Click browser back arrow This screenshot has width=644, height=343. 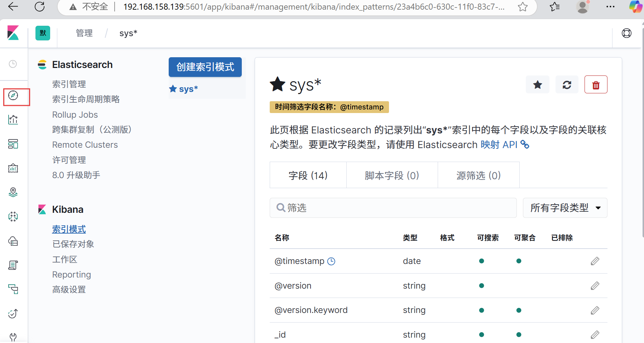point(13,6)
